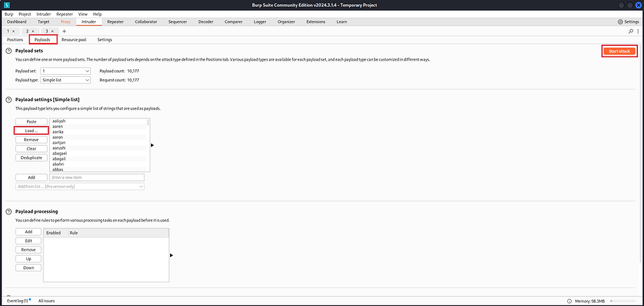Image resolution: width=644 pixels, height=306 pixels.
Task: Select payload item 'abagail'
Action: coord(59,158)
